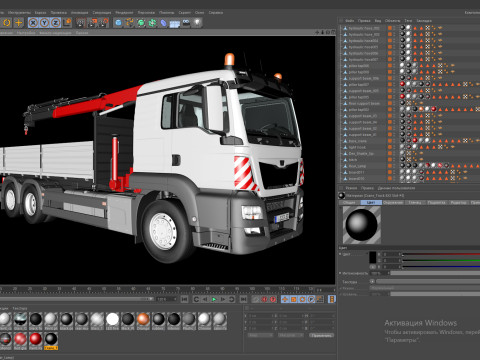Click the floor environment icon
The height and width of the screenshot is (360, 480).
coord(175,24)
